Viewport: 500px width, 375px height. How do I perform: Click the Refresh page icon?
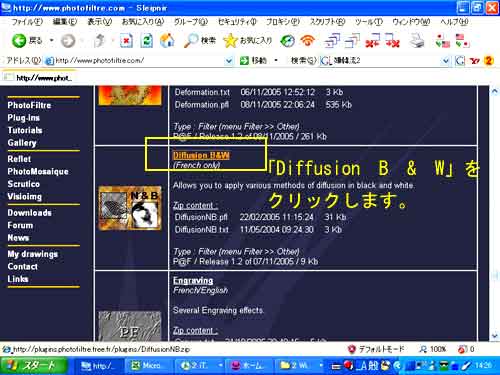click(147, 41)
